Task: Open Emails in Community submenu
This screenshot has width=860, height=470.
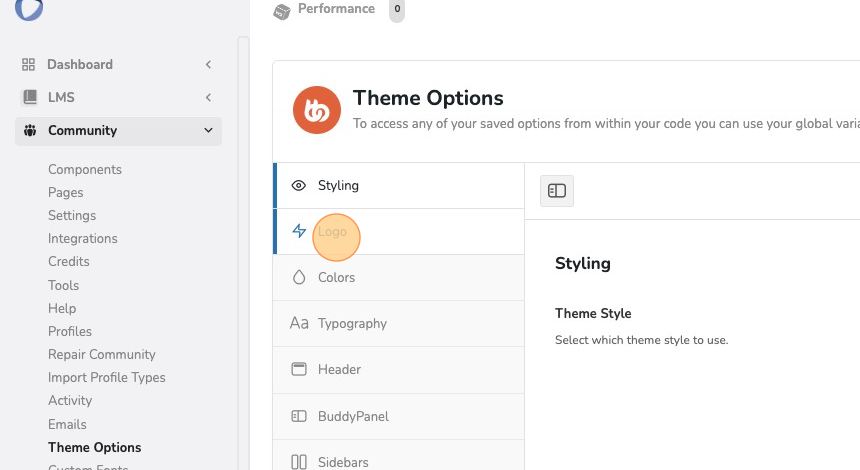Action: [67, 424]
